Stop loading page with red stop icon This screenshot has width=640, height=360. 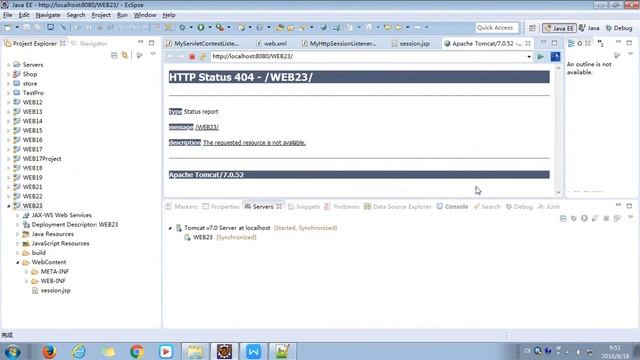[192, 56]
